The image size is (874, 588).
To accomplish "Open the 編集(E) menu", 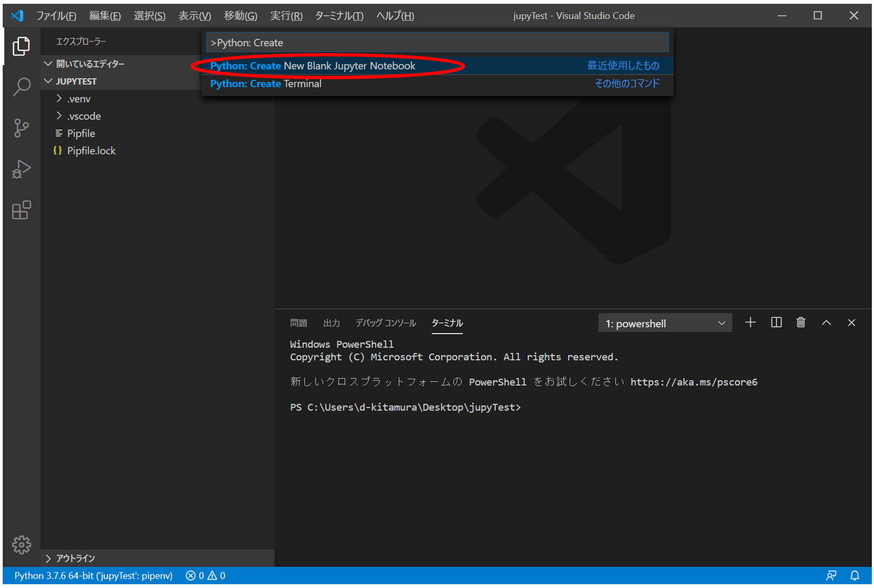I will (x=105, y=16).
